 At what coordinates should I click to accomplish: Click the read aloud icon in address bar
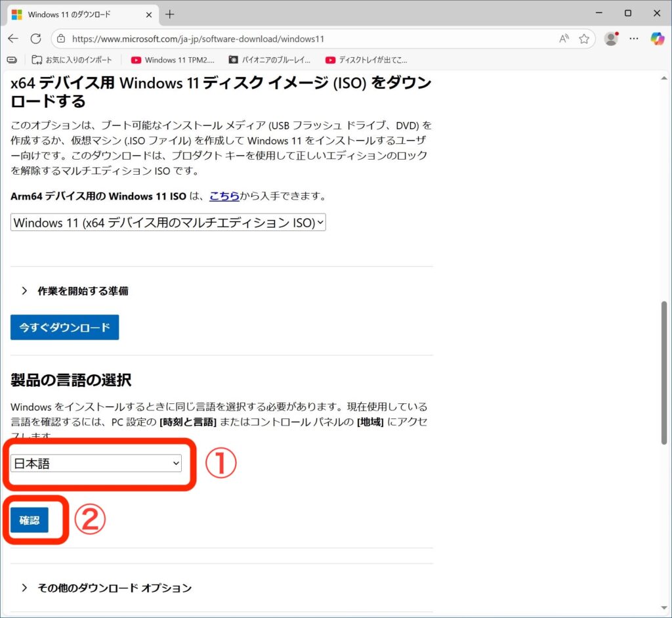(x=564, y=39)
